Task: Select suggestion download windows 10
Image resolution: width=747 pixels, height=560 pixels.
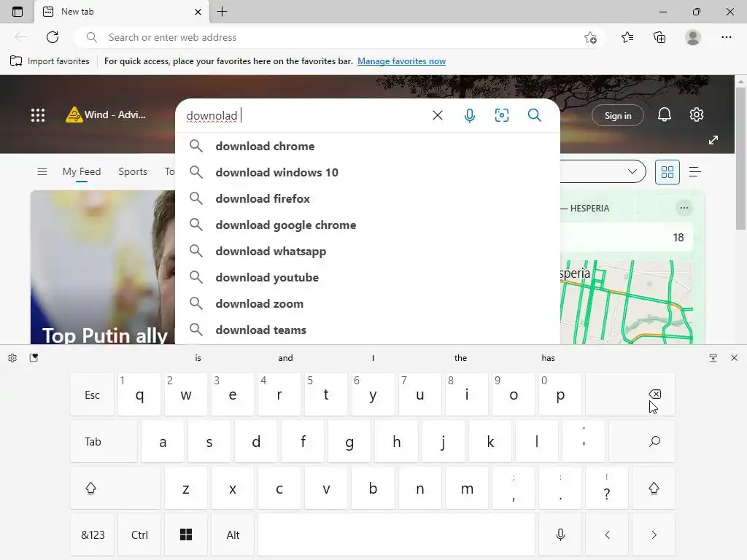Action: 368,172
